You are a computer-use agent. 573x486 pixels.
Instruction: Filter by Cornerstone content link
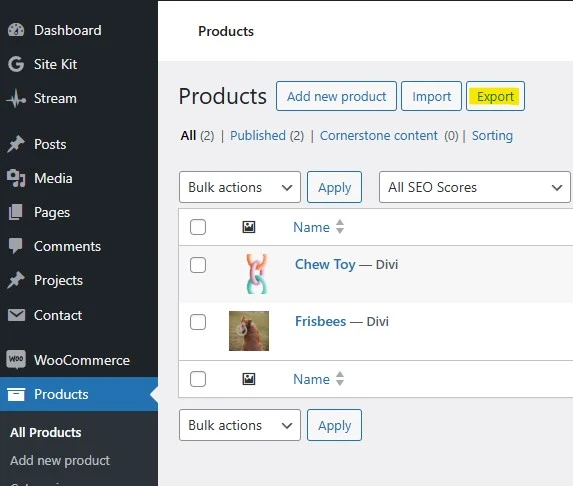tap(379, 136)
